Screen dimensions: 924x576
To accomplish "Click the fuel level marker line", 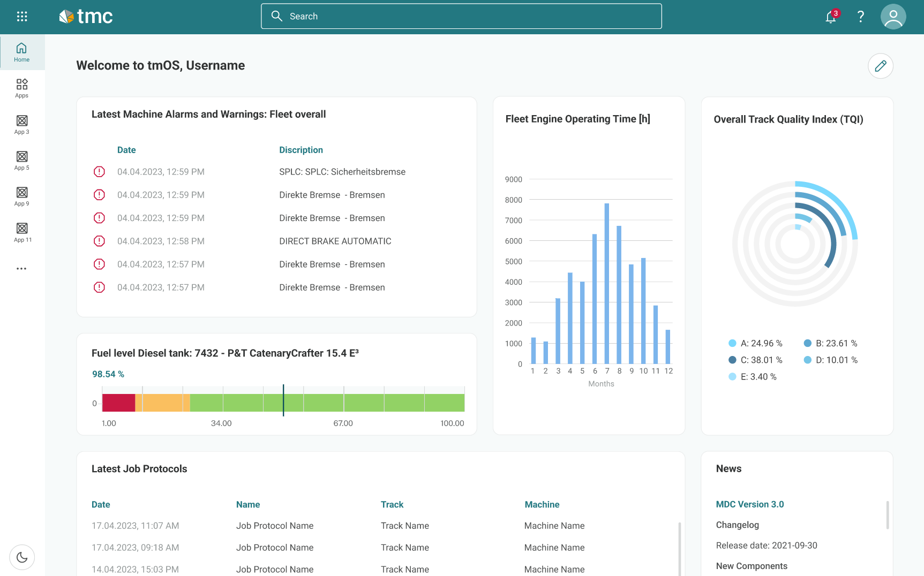I will click(x=283, y=400).
